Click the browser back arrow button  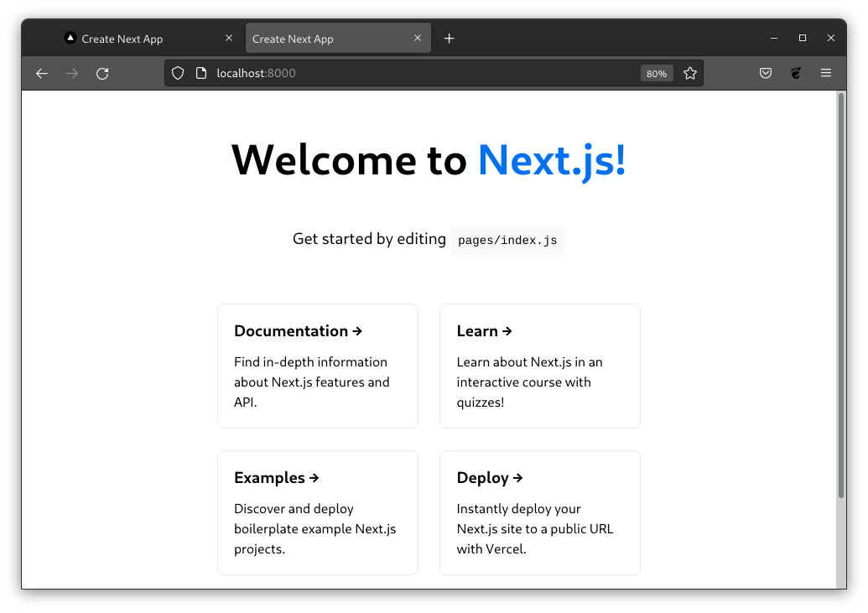point(42,74)
